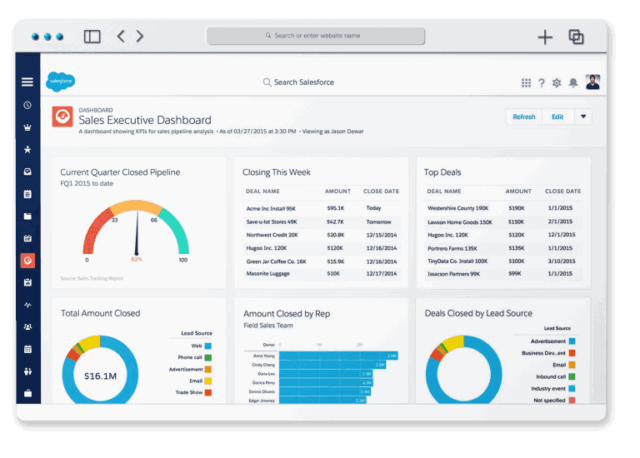Open Lawson Home Goods 150K deal
The height and width of the screenshot is (458, 640).
[x=460, y=222]
